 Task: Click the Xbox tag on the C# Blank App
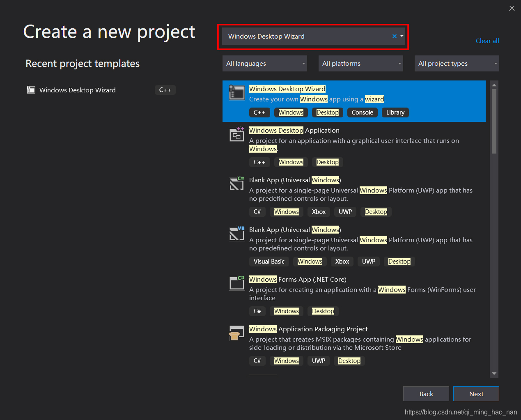[319, 212]
